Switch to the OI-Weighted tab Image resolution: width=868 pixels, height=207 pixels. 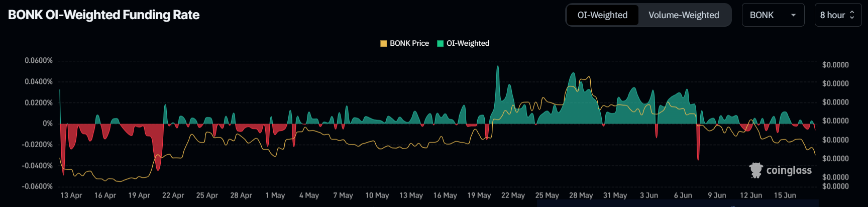[x=602, y=15]
